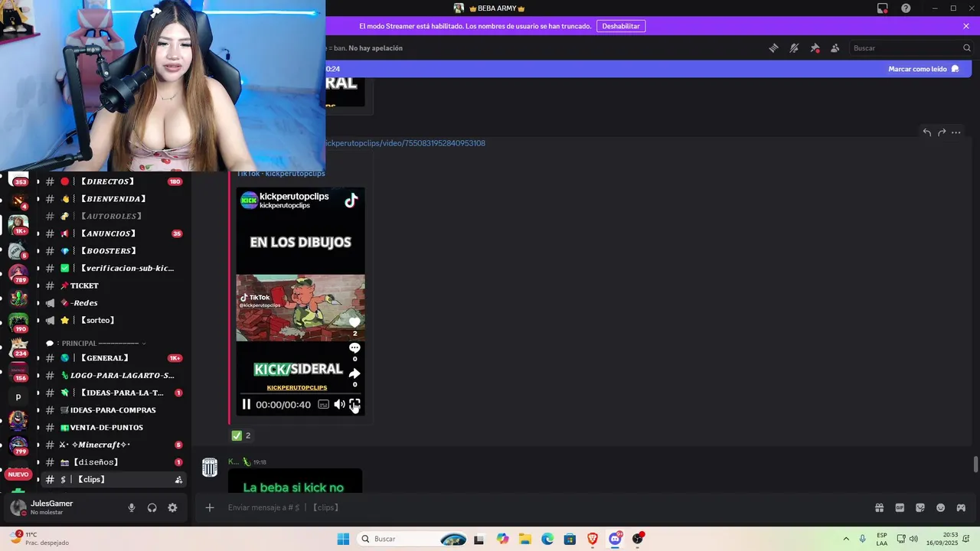Open user settings gear
This screenshot has height=551, width=980.
[x=172, y=507]
